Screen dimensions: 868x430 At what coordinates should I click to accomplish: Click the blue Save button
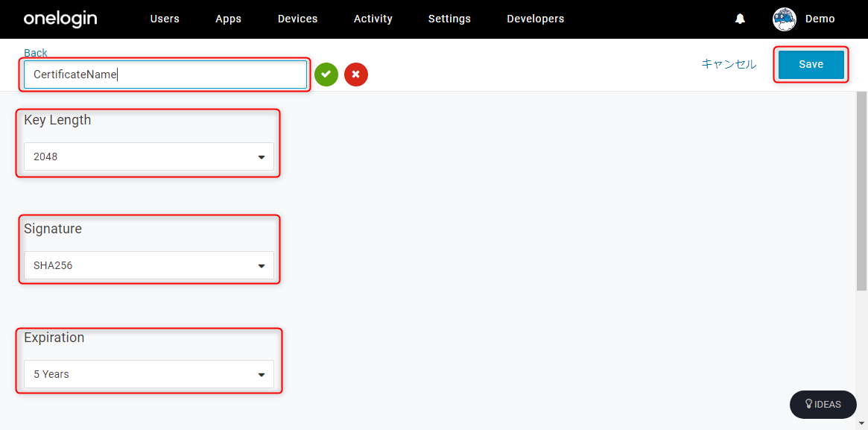click(811, 64)
